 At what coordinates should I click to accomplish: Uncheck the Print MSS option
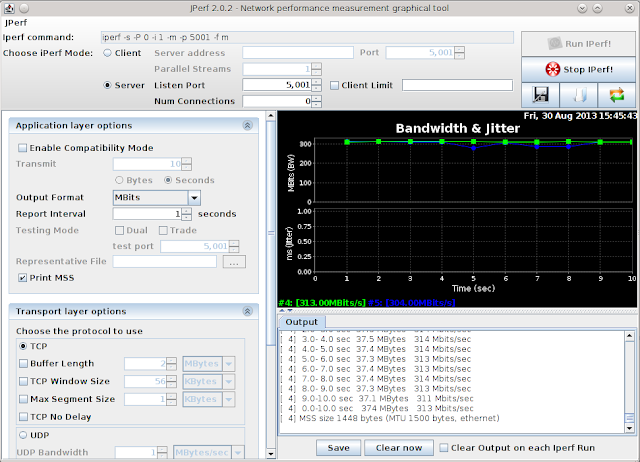pyautogui.click(x=22, y=278)
